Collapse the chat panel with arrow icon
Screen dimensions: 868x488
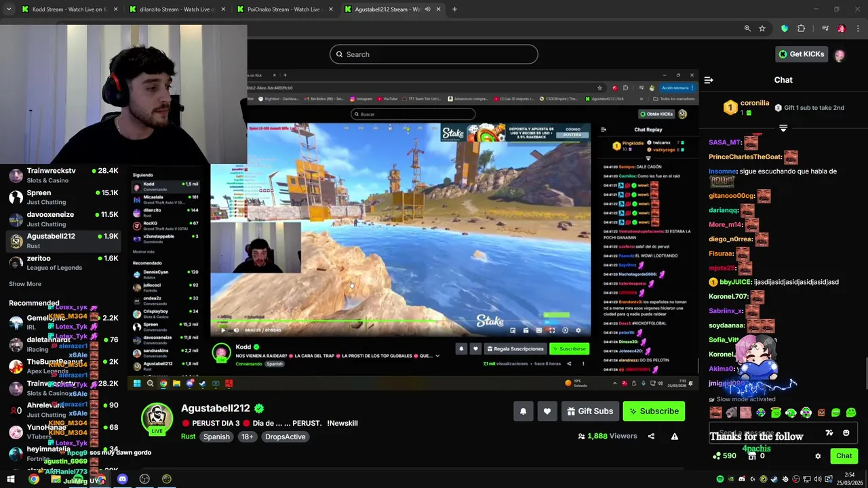point(709,80)
